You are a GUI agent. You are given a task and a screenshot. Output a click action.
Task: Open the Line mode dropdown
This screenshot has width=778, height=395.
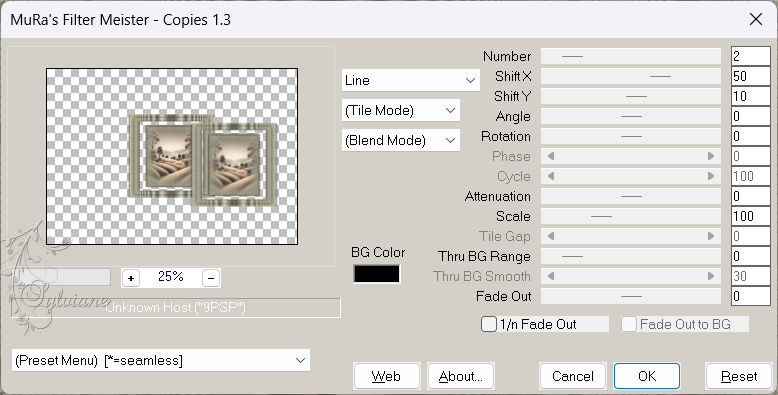pyautogui.click(x=411, y=80)
